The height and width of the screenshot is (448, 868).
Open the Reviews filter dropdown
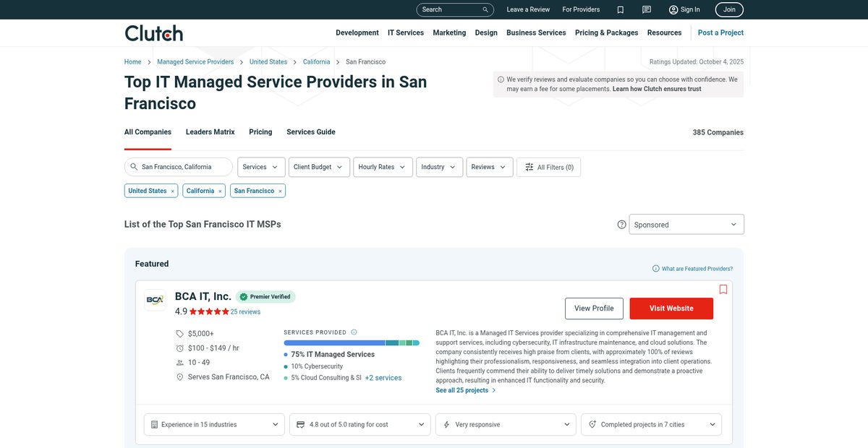point(490,167)
